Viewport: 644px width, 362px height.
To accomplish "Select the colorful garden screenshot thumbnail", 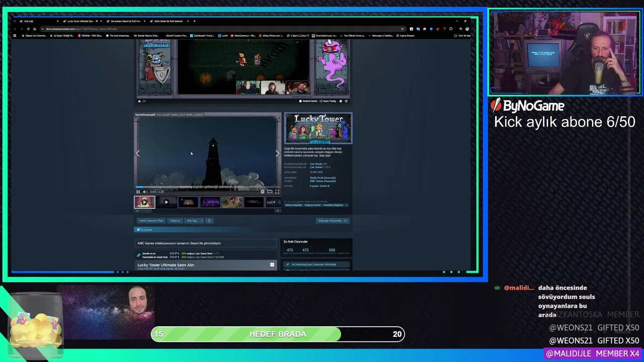I will 232,202.
